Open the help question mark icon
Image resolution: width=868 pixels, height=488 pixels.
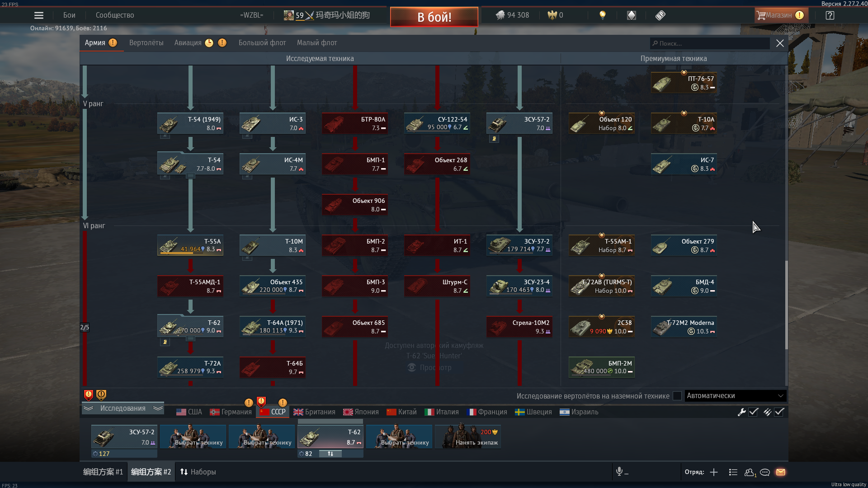click(x=830, y=15)
